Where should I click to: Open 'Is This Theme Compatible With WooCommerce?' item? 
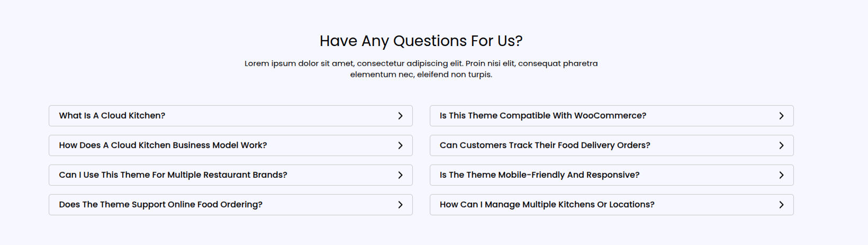click(x=543, y=116)
